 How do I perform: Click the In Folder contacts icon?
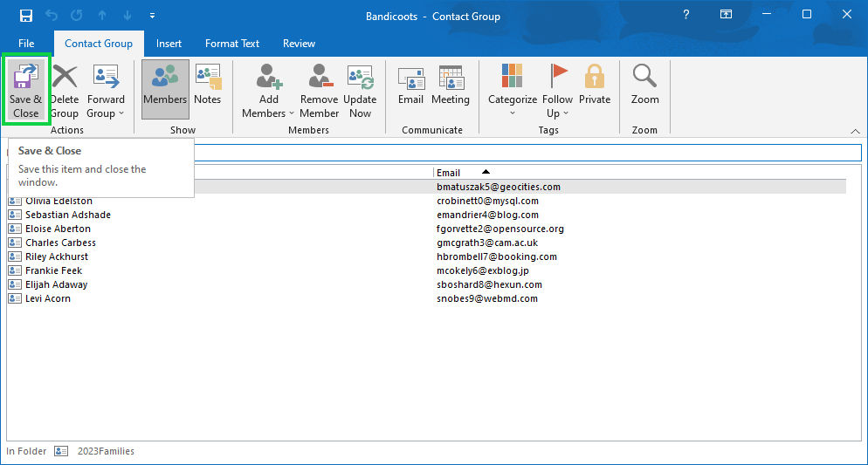tap(61, 451)
